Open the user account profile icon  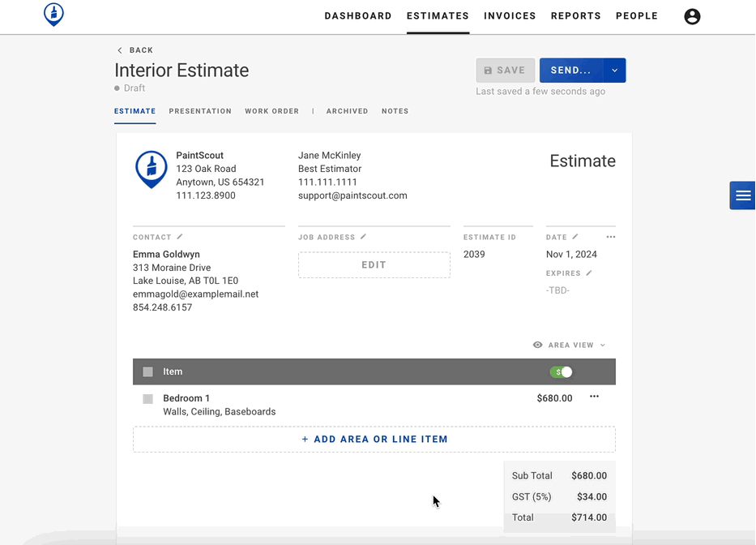point(692,16)
